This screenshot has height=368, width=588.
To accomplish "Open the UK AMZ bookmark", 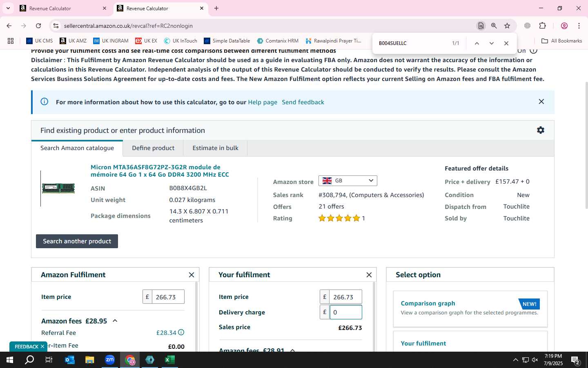I will [73, 41].
